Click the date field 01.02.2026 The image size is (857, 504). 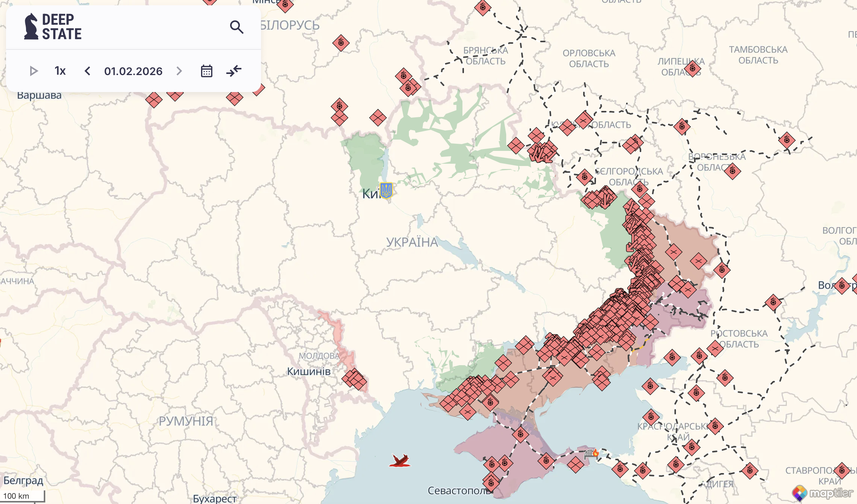pos(133,71)
